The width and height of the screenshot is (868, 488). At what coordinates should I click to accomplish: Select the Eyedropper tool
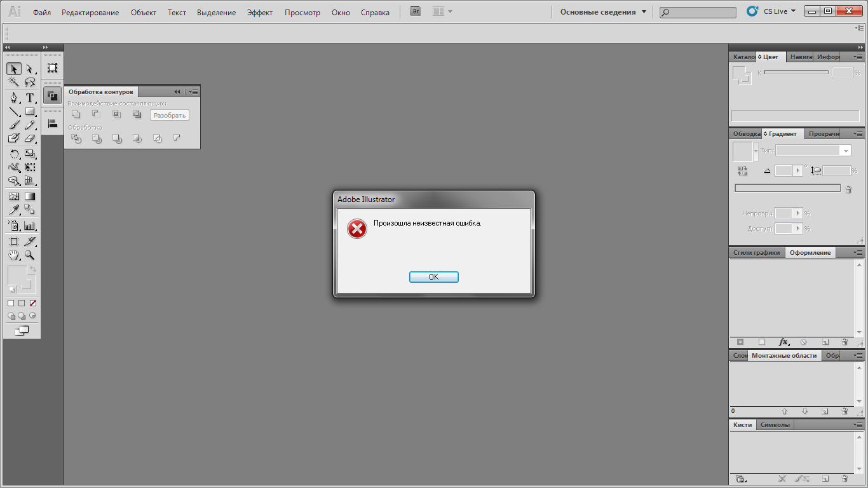pyautogui.click(x=14, y=210)
